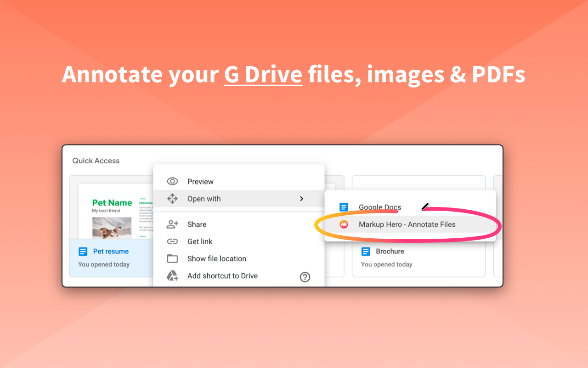Choose Share from the context menu

coord(239,224)
